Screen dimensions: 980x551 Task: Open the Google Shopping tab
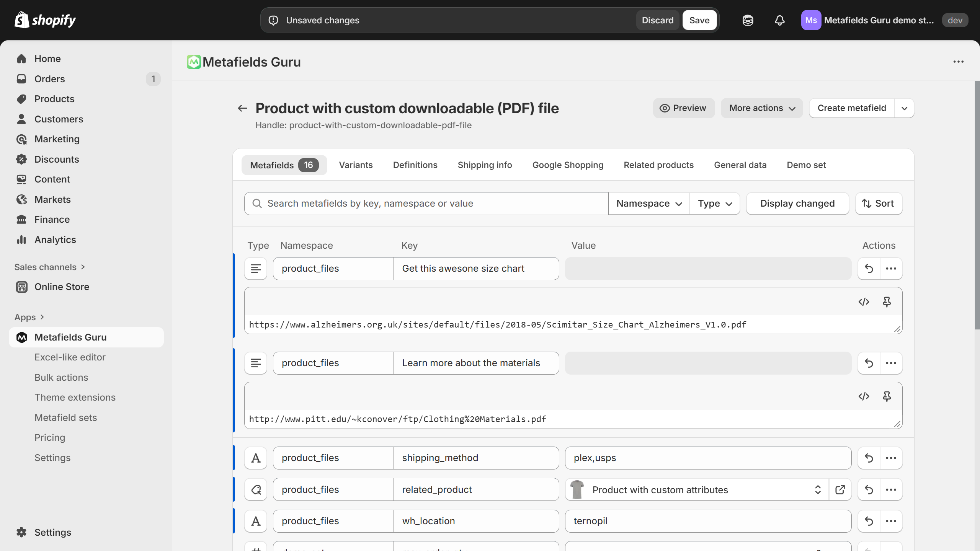point(568,165)
